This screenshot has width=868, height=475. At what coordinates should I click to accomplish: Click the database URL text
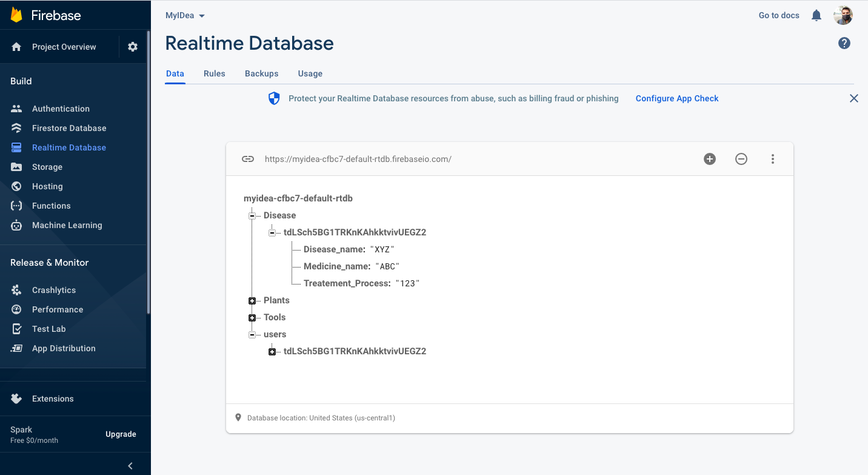[x=358, y=159]
